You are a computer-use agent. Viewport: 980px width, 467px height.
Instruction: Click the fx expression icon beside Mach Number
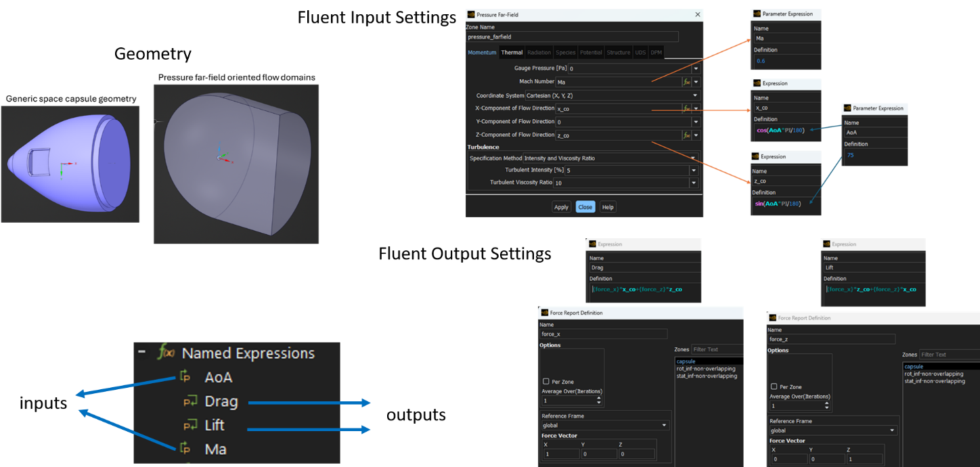pos(686,82)
